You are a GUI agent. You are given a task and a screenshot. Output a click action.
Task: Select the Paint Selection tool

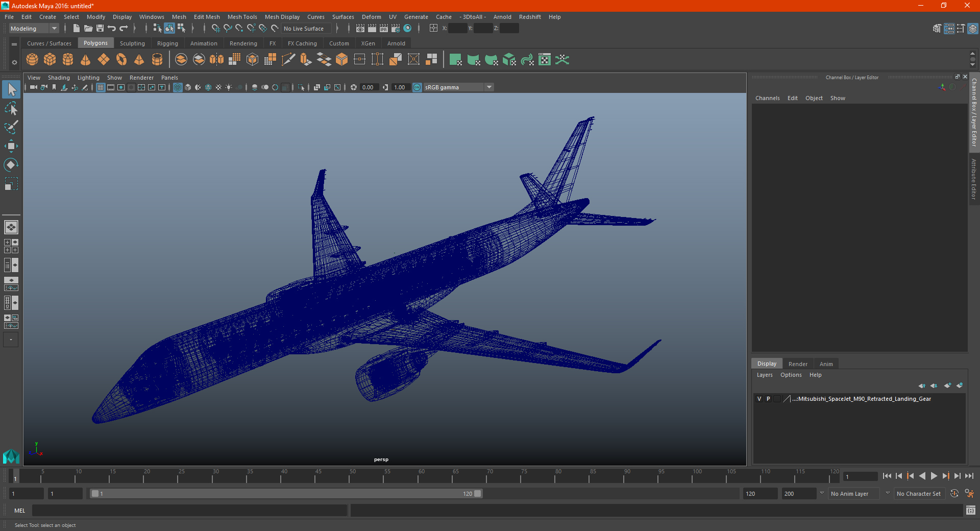(x=11, y=127)
